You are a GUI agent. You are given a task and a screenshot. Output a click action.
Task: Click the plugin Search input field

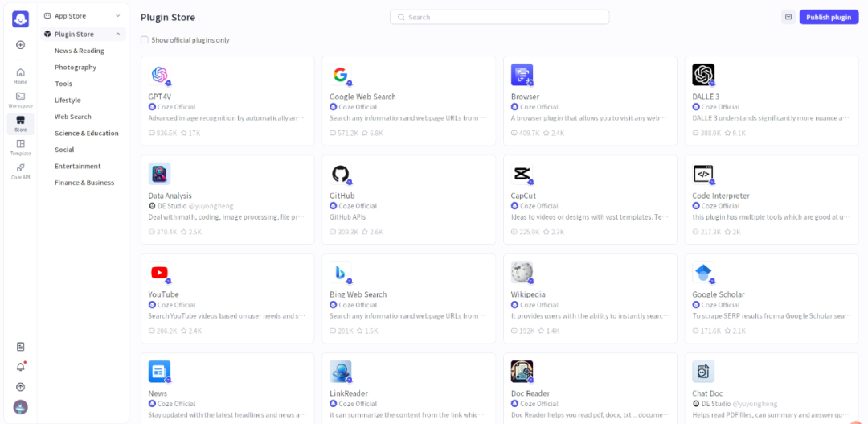[499, 17]
